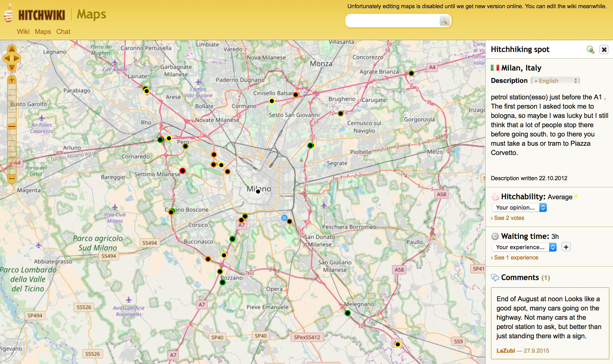
Task: Toggle the Maps navigation tab
Action: click(x=42, y=32)
